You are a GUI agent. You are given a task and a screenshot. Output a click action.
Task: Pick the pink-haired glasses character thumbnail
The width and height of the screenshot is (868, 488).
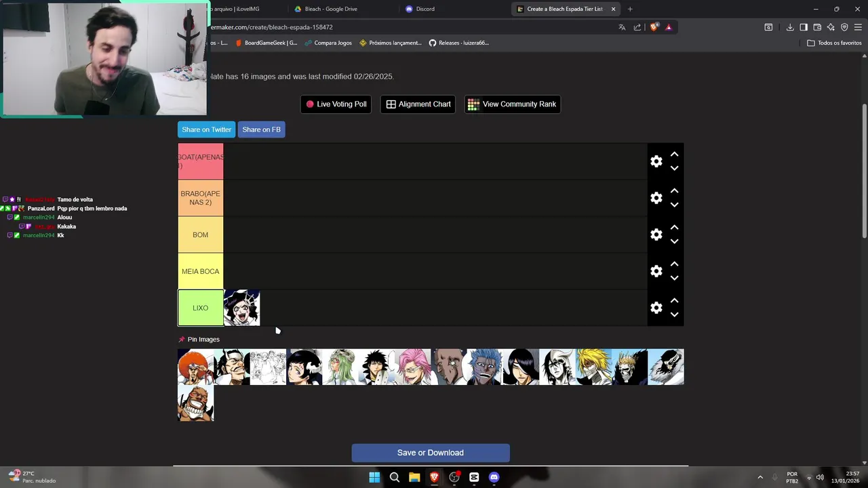[412, 367]
